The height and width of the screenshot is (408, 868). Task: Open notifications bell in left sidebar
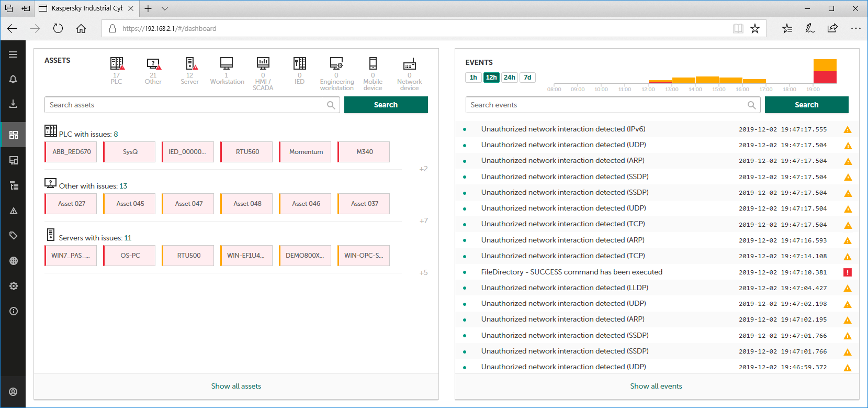point(14,79)
